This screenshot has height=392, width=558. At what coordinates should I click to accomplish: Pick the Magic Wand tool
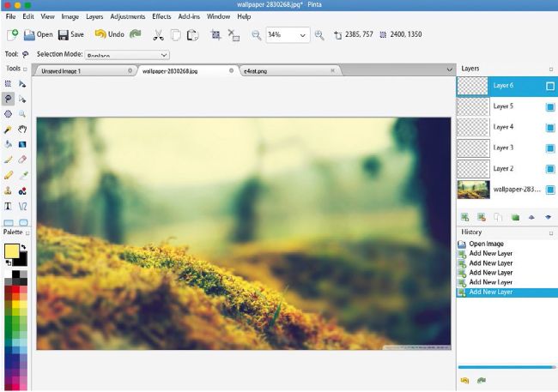coord(9,129)
